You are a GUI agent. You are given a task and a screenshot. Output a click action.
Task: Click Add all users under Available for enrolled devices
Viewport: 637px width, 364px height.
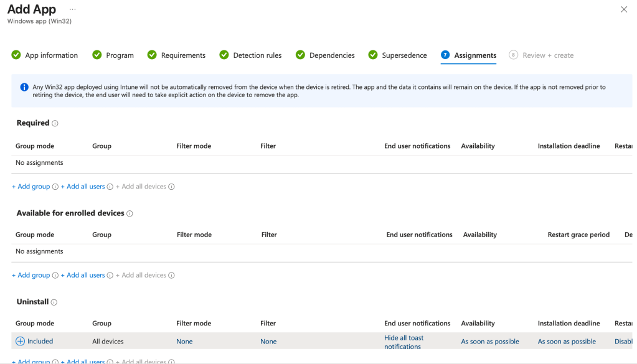coord(83,274)
